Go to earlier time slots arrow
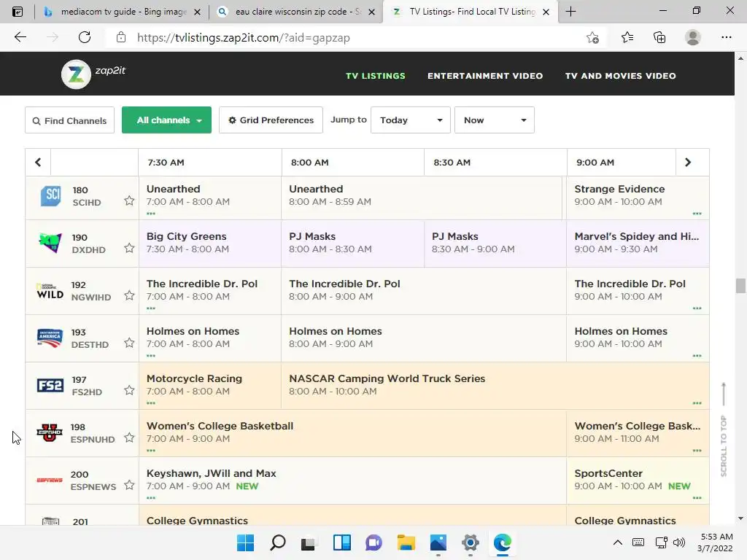747x560 pixels. click(38, 163)
